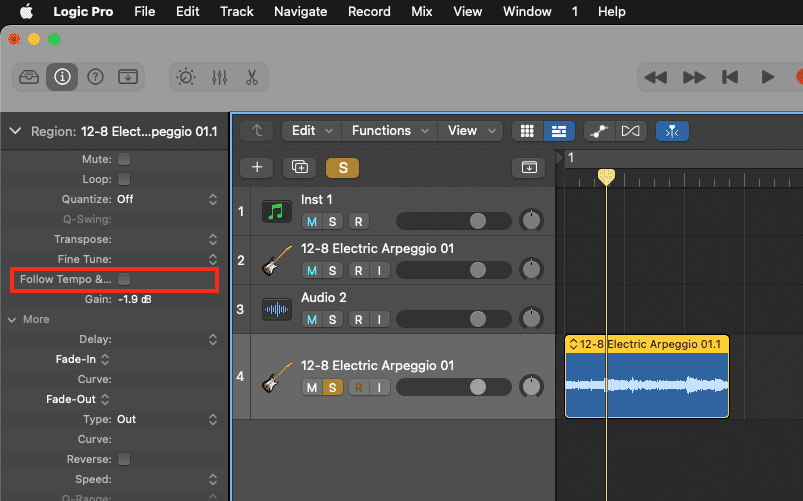The width and height of the screenshot is (803, 501).
Task: Solo track 2 Electric Arpeggio 01
Action: click(332, 270)
